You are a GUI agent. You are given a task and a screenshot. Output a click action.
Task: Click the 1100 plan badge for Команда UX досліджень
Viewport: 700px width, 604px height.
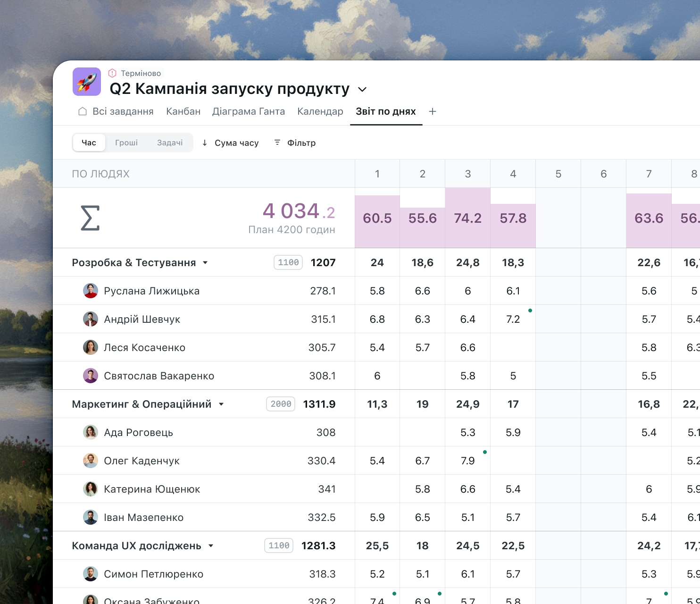(279, 545)
